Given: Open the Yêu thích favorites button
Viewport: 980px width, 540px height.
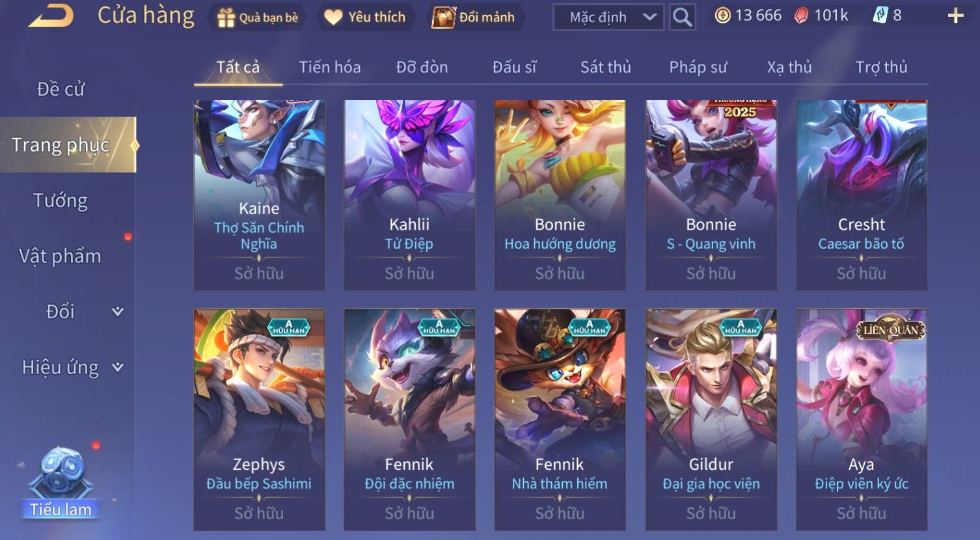Looking at the screenshot, I should click(366, 18).
